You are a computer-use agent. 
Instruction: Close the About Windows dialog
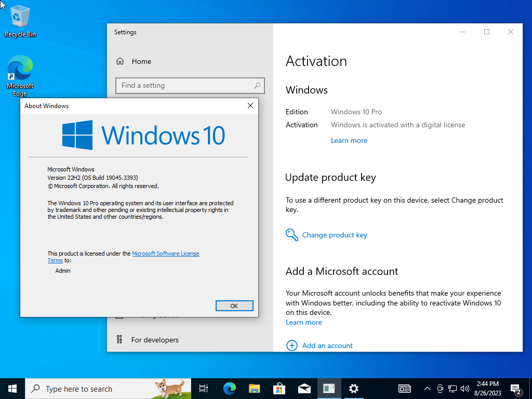pos(250,105)
